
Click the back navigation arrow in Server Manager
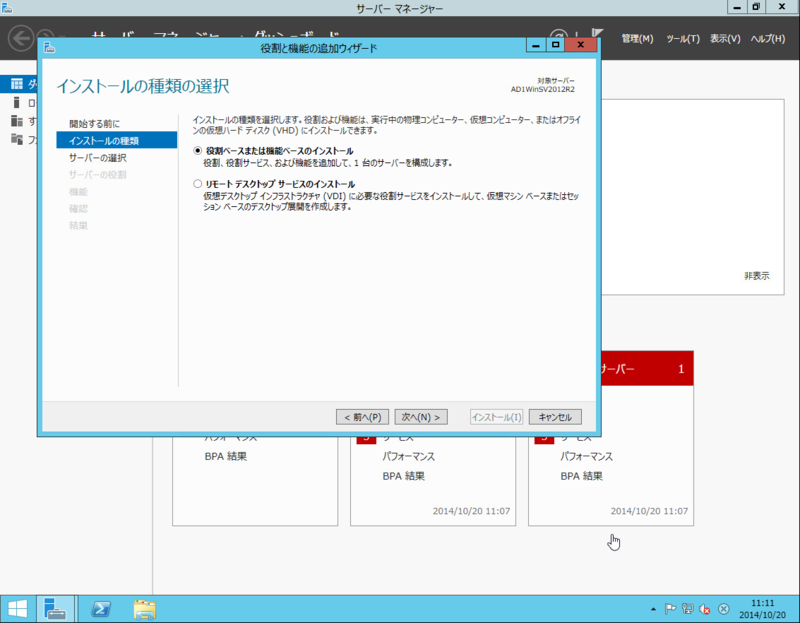[18, 39]
